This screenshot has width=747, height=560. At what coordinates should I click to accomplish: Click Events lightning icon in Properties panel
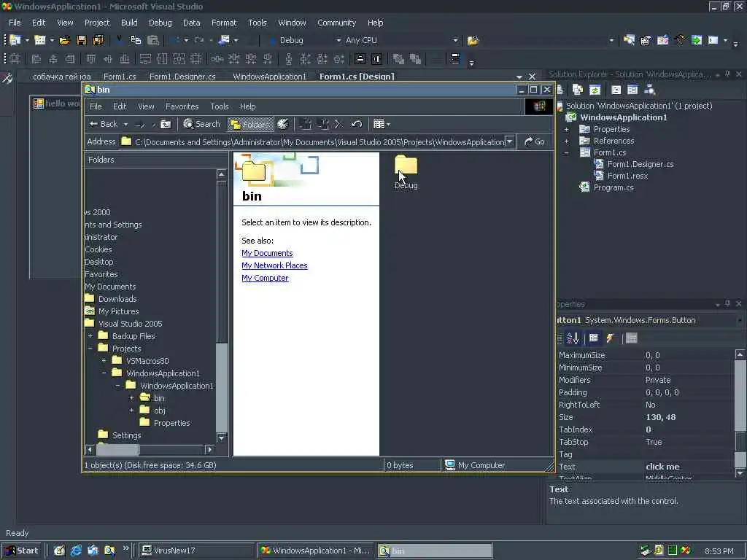[x=611, y=338]
